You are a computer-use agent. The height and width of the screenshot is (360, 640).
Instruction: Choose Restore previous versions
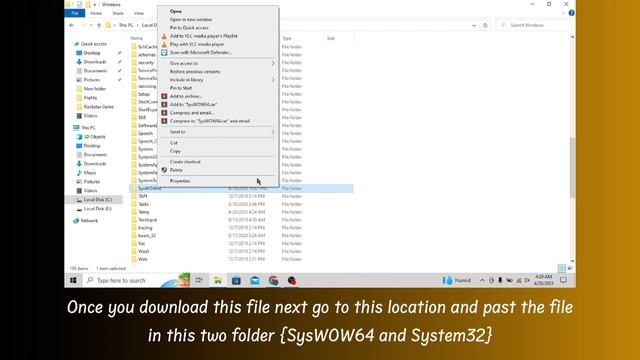pyautogui.click(x=195, y=71)
